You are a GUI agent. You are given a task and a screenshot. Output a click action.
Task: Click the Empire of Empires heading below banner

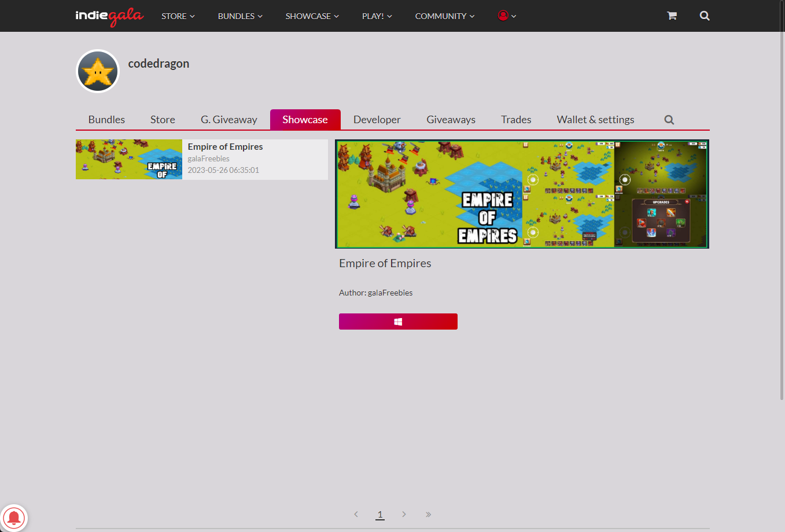tap(385, 263)
